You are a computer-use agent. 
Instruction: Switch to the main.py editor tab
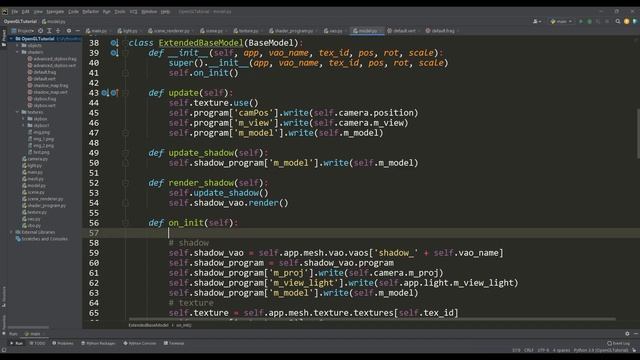[98, 31]
